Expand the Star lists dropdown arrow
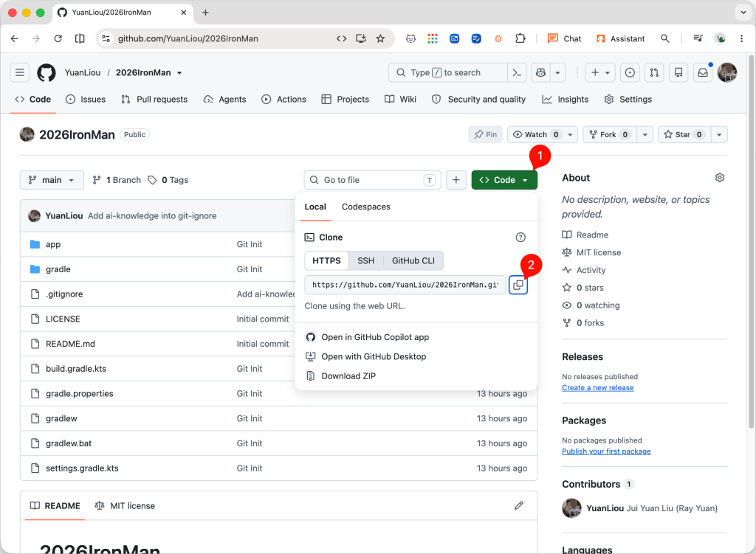This screenshot has height=554, width=756. pyautogui.click(x=719, y=135)
